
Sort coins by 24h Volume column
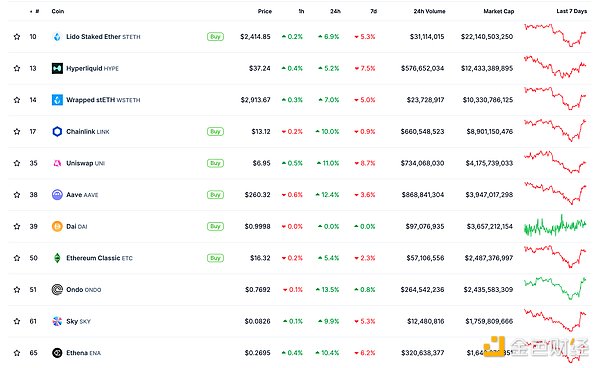(429, 11)
